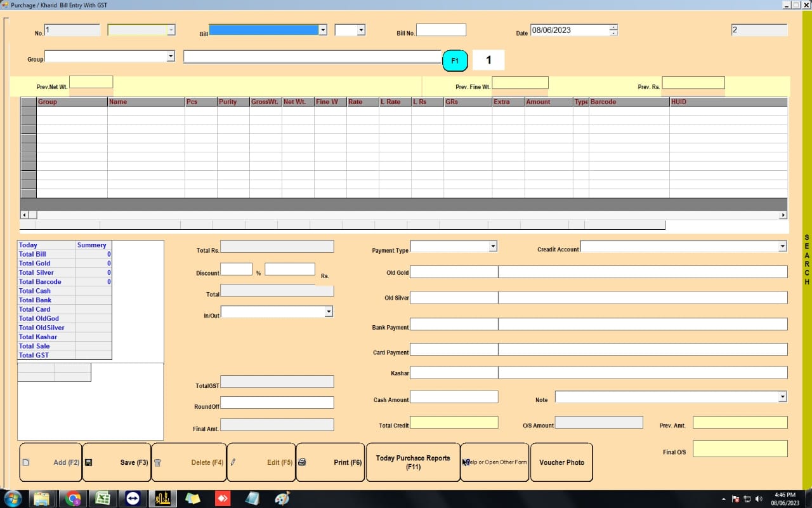
Task: Click the pencil icon on Edit (F5)
Action: [x=233, y=462]
